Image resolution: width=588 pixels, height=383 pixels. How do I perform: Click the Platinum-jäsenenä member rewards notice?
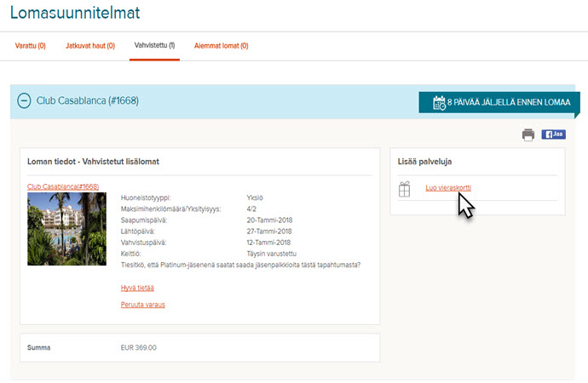[241, 265]
